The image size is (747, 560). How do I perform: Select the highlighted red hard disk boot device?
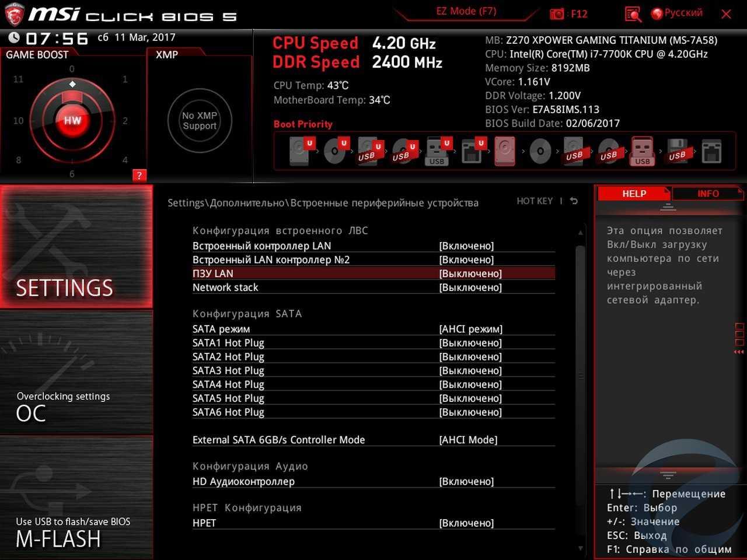(505, 152)
